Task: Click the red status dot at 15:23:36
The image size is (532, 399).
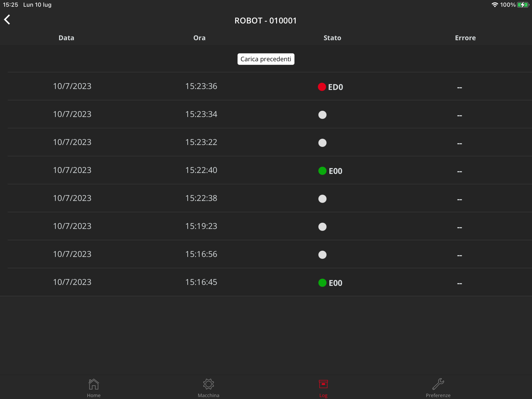Action: click(x=322, y=87)
